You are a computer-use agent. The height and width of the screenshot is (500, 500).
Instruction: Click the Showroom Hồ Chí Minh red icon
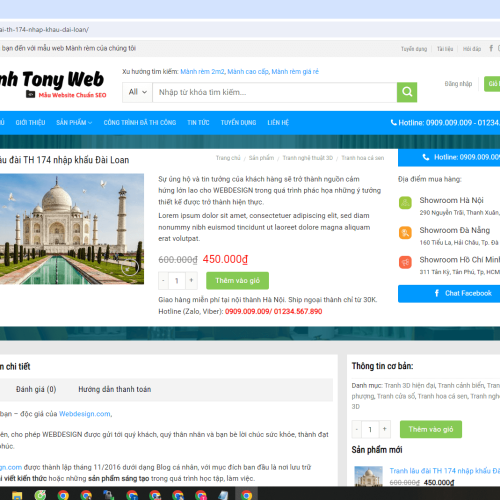405,262
